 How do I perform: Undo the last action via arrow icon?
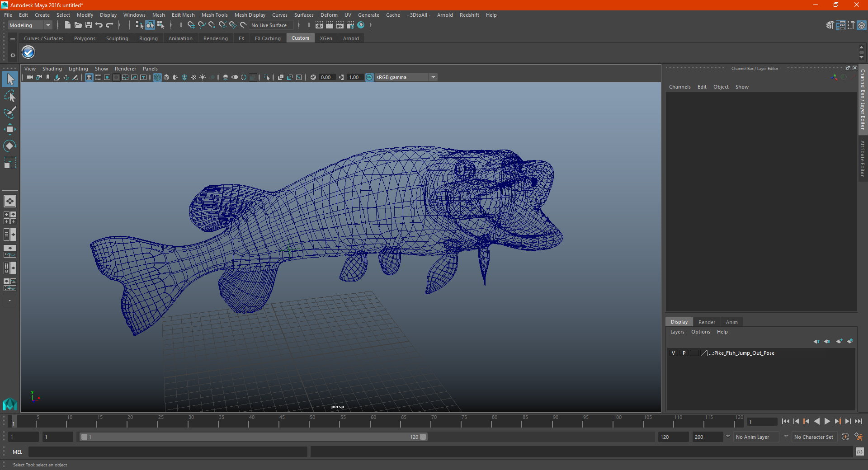pos(99,25)
